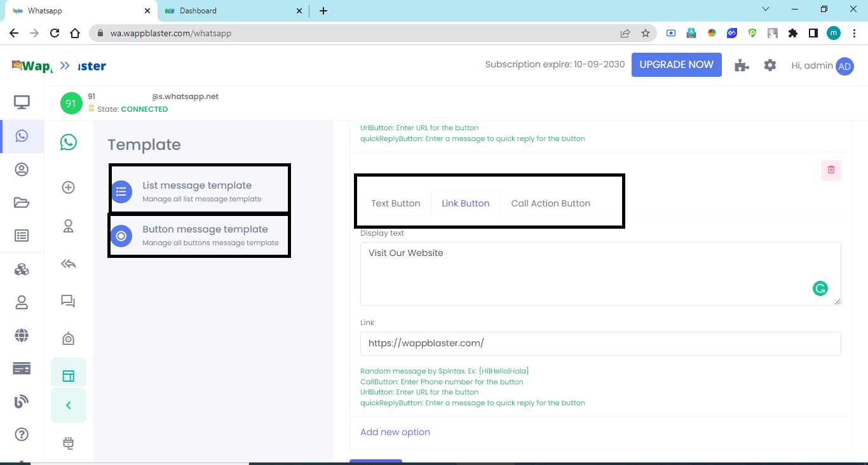This screenshot has width=868, height=465.
Task: Open the account circle icon in left sidebar
Action: point(22,170)
